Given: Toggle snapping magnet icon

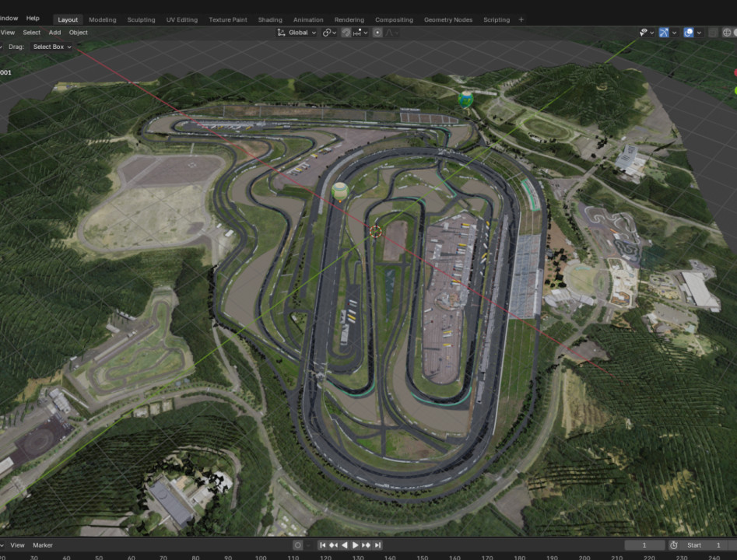Looking at the screenshot, I should pyautogui.click(x=346, y=33).
